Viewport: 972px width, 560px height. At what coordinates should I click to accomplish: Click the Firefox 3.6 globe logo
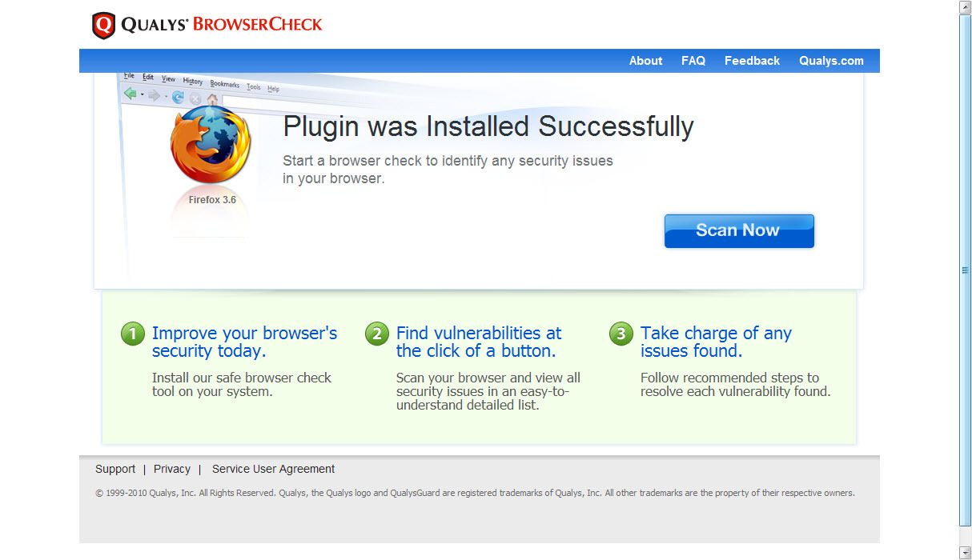point(211,146)
